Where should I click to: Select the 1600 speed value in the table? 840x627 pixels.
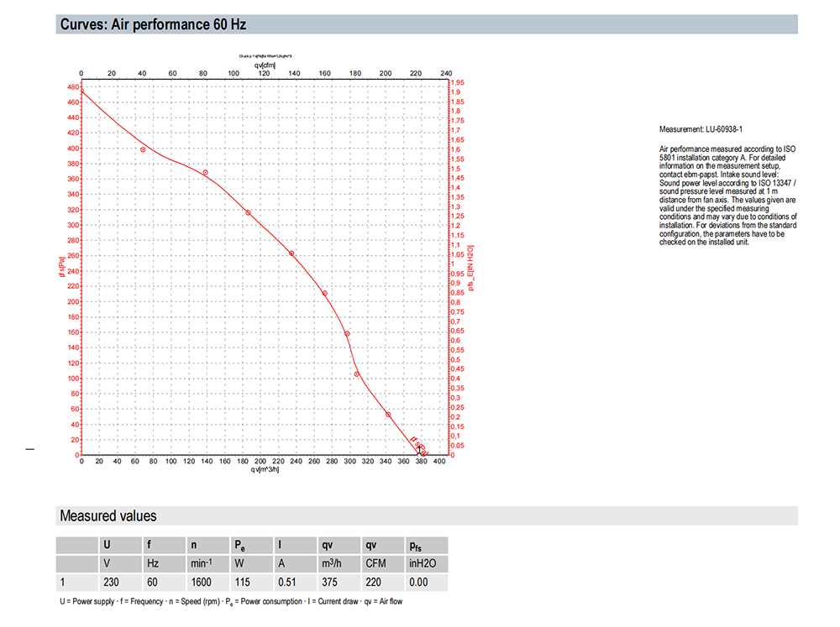[x=201, y=581]
